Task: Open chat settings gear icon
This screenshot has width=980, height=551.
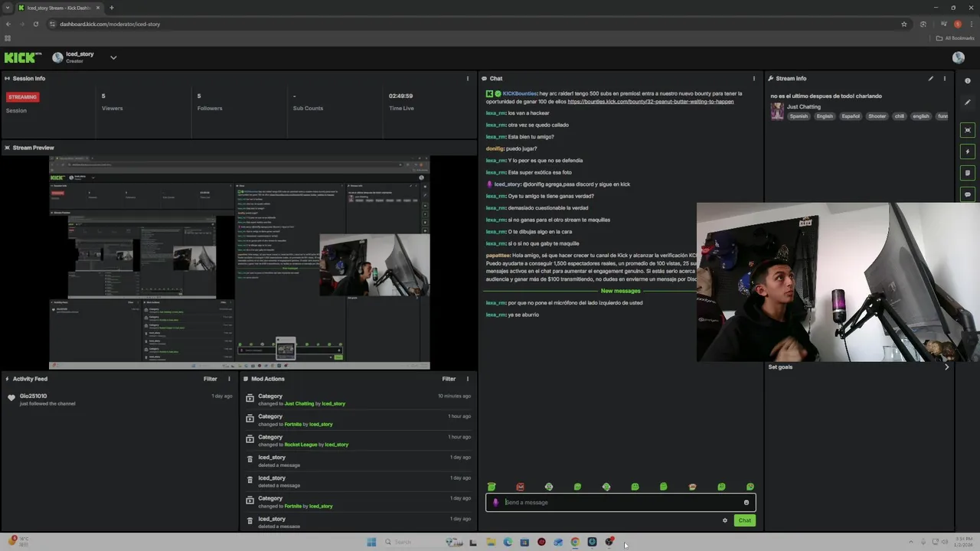Action: pyautogui.click(x=725, y=520)
